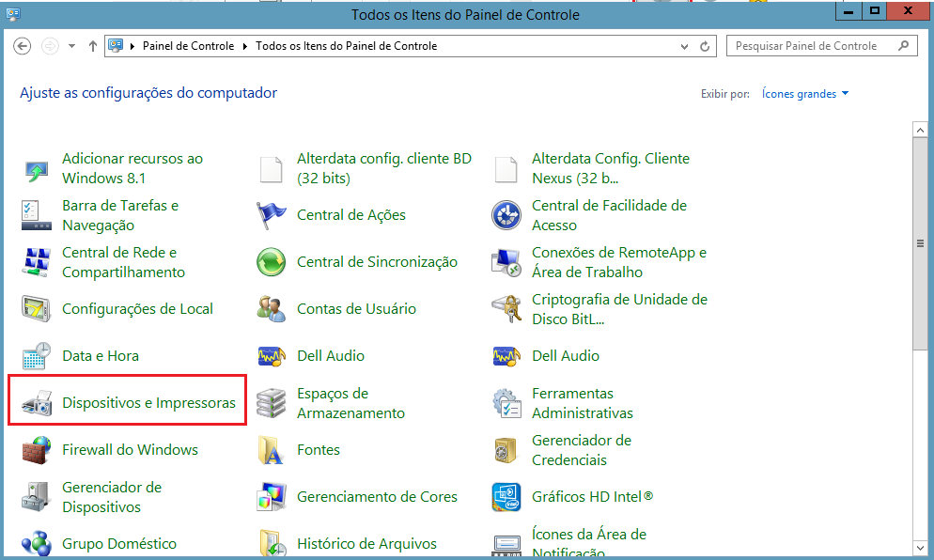Open the Gerenciador de Credenciais safe icon
934x560 pixels.
[x=506, y=450]
